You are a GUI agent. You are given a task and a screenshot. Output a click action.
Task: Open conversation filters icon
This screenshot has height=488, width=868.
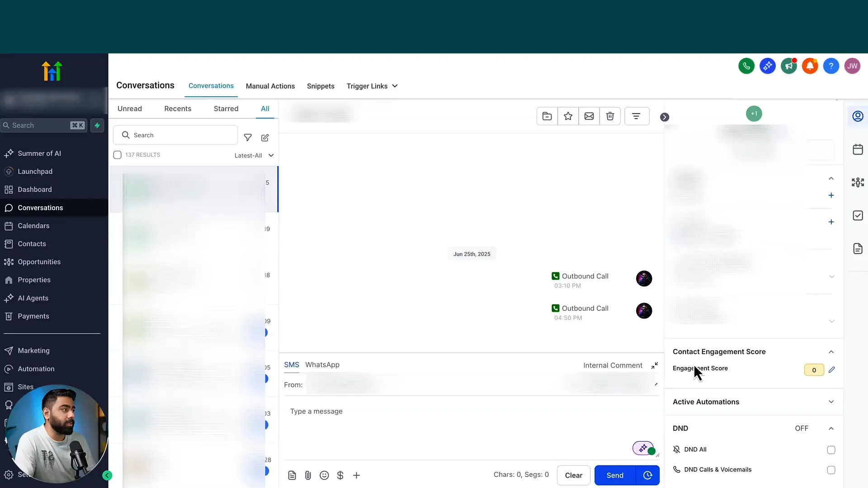(x=637, y=116)
